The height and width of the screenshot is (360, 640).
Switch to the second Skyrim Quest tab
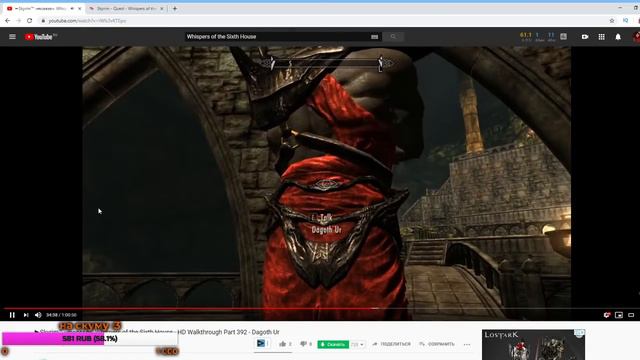126,8
